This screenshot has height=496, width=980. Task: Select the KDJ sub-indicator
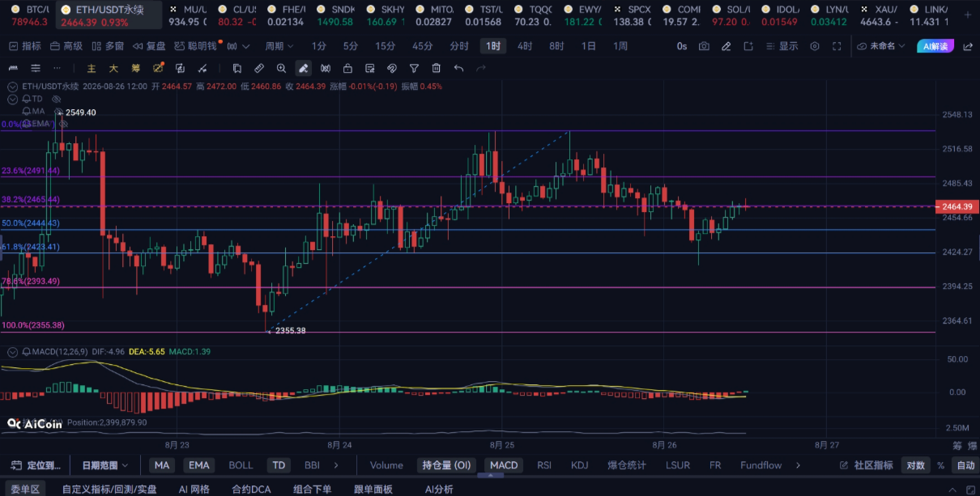(x=579, y=465)
